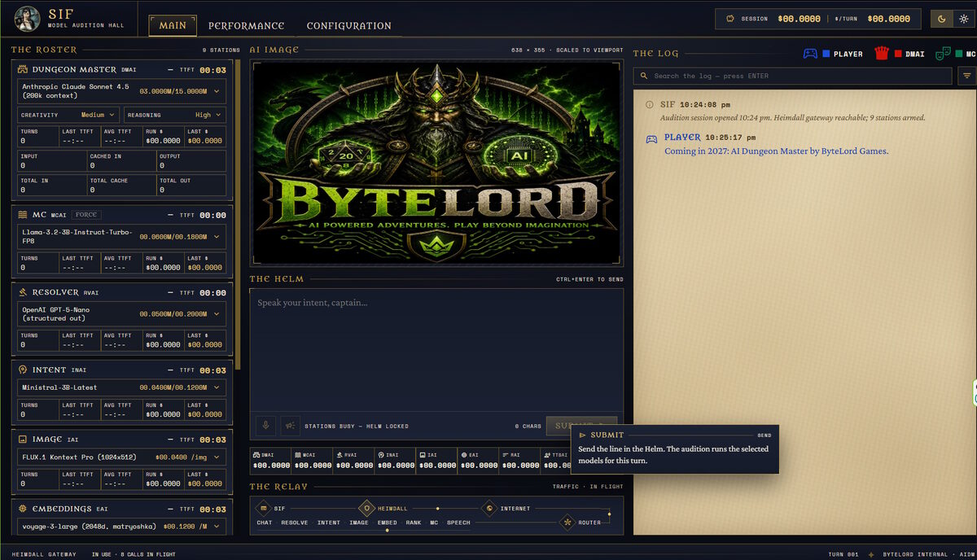
Task: Click the Intent station pin icon
Action: pyautogui.click(x=23, y=370)
